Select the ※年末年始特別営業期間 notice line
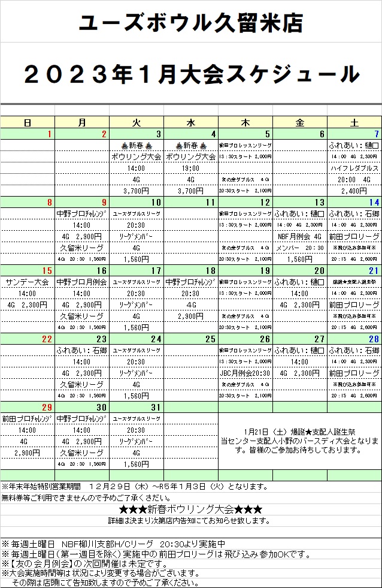Viewport: 382px width, 588px height. point(135,487)
